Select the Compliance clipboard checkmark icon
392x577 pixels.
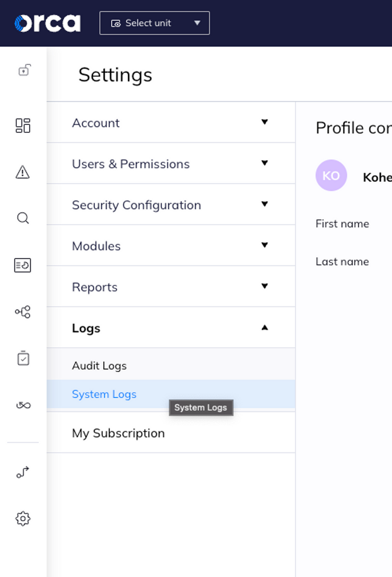click(23, 358)
